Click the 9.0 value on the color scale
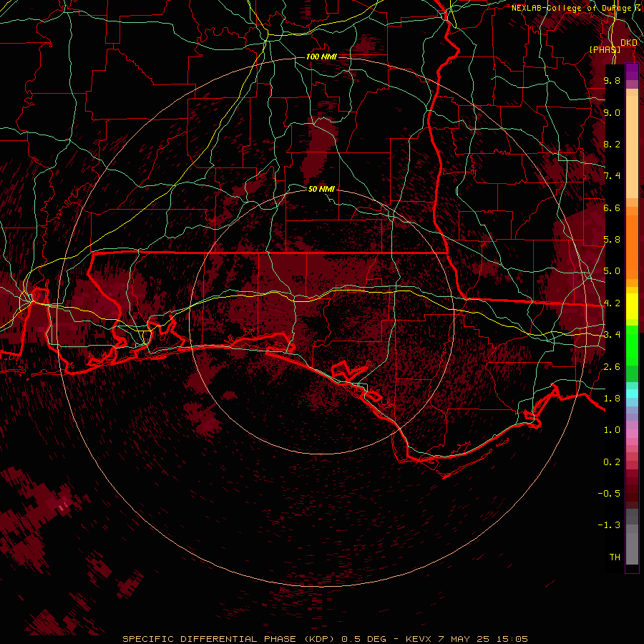644x644 pixels. point(612,112)
